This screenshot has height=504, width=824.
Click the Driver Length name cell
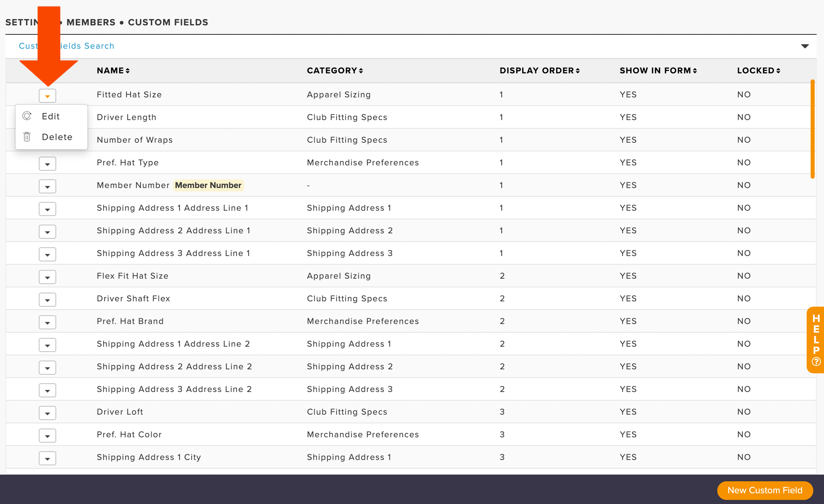tap(126, 117)
